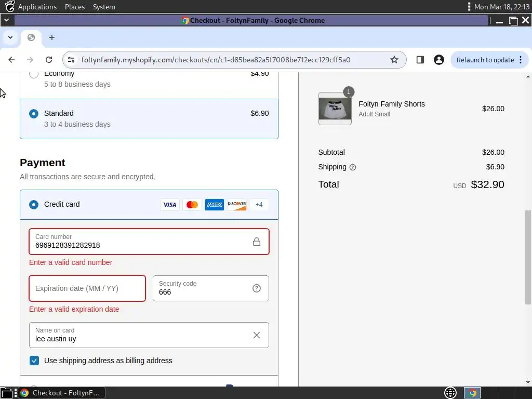Bookmark this page with the star icon
The width and height of the screenshot is (532, 399).
point(394,60)
